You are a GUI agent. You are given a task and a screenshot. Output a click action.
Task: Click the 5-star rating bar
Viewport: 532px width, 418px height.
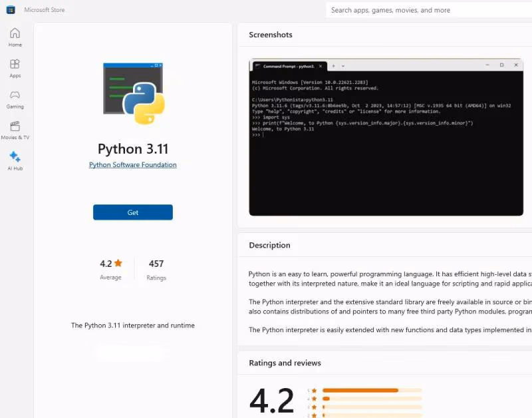pos(372,391)
